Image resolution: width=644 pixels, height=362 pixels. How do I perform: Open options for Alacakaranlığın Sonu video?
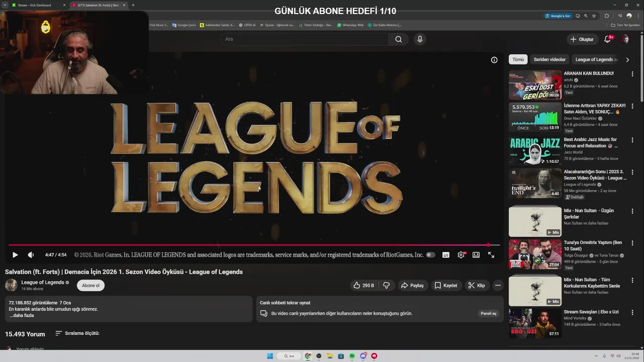632,172
